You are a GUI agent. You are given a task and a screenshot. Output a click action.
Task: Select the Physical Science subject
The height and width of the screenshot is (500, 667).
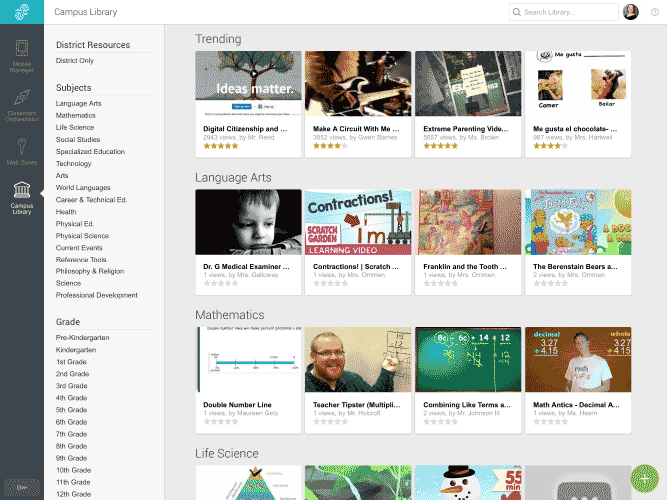pos(82,236)
